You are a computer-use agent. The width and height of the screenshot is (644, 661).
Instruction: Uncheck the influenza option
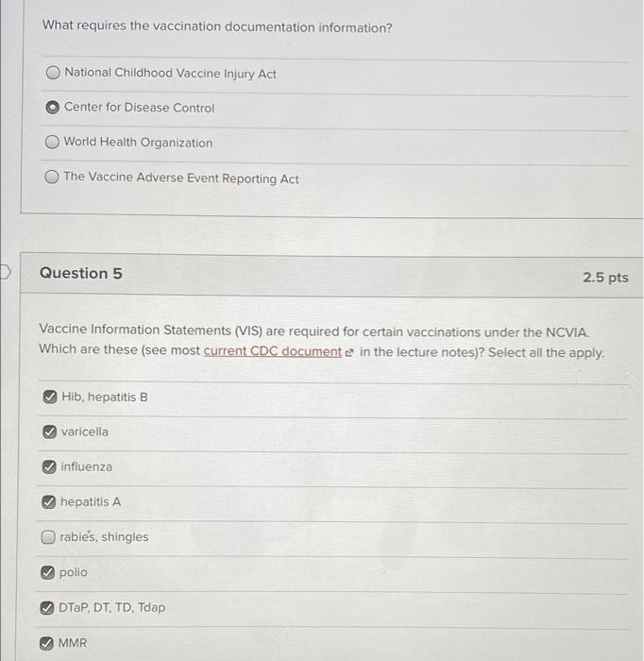click(49, 466)
